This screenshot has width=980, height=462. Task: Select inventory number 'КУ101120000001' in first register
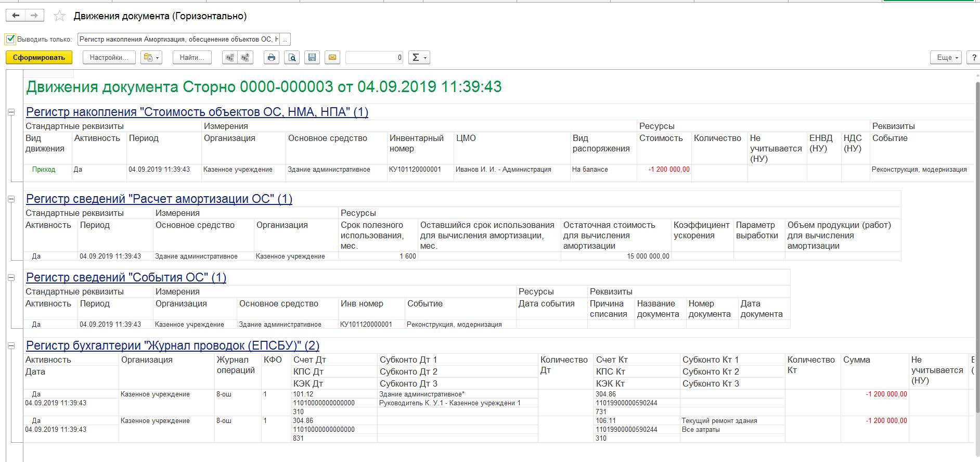415,170
